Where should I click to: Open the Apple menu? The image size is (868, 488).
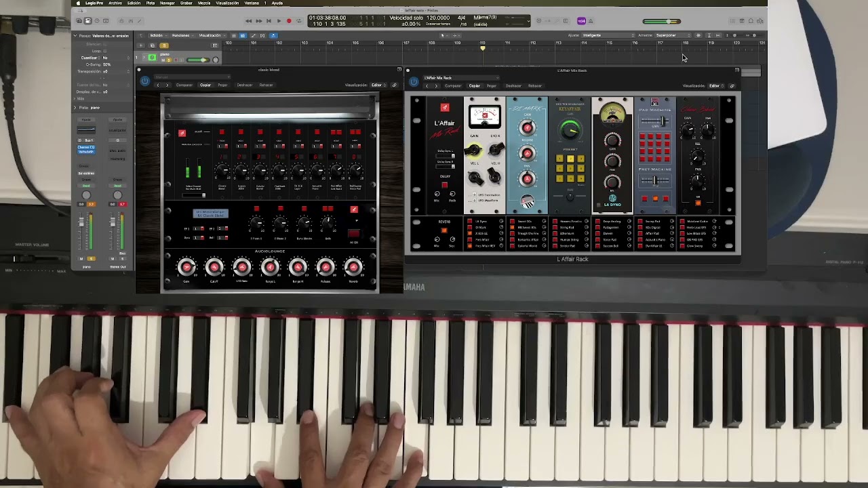pyautogui.click(x=78, y=3)
